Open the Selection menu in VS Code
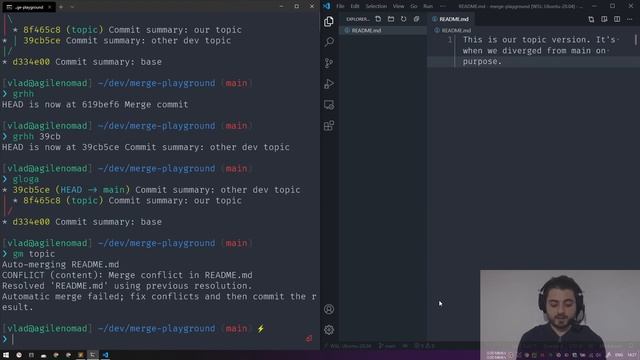The width and height of the screenshot is (640, 360). pos(376,6)
